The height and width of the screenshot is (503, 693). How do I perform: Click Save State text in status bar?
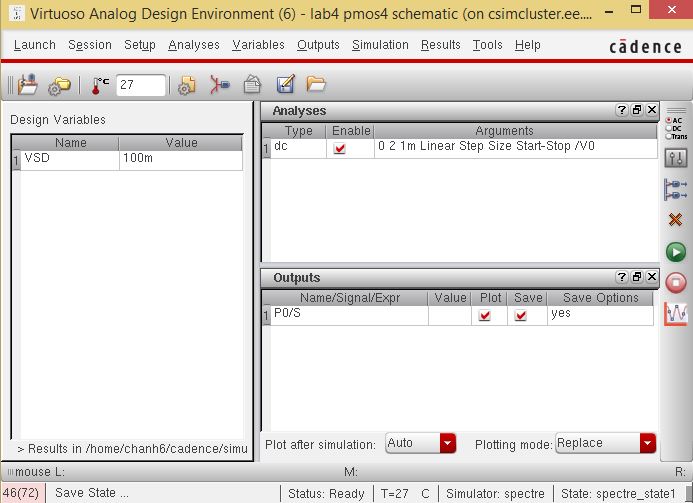[91, 493]
